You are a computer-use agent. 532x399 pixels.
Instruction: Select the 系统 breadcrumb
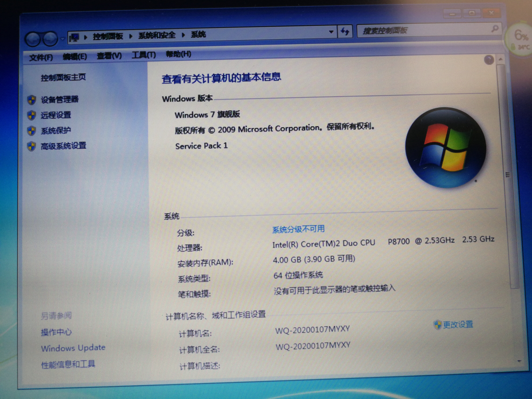point(198,34)
